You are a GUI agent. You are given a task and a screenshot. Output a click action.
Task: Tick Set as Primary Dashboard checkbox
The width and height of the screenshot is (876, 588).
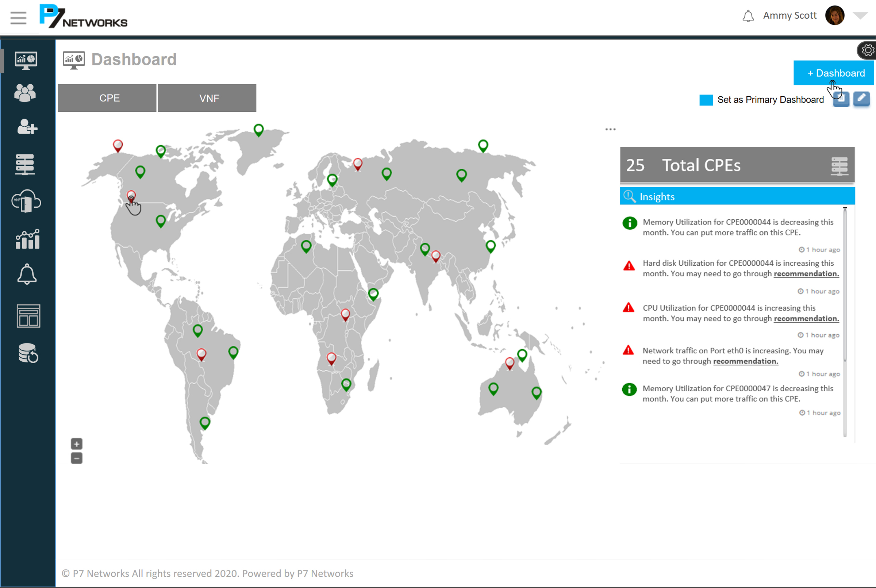click(706, 100)
